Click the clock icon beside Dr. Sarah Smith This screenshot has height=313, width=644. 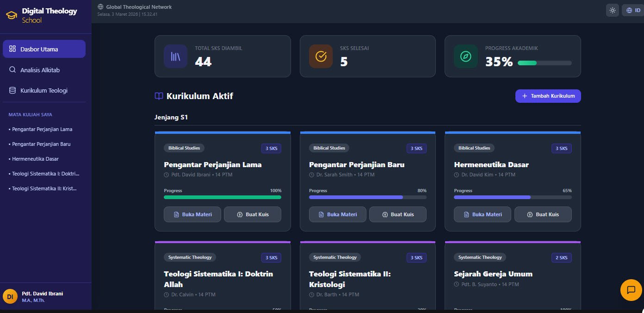[312, 175]
